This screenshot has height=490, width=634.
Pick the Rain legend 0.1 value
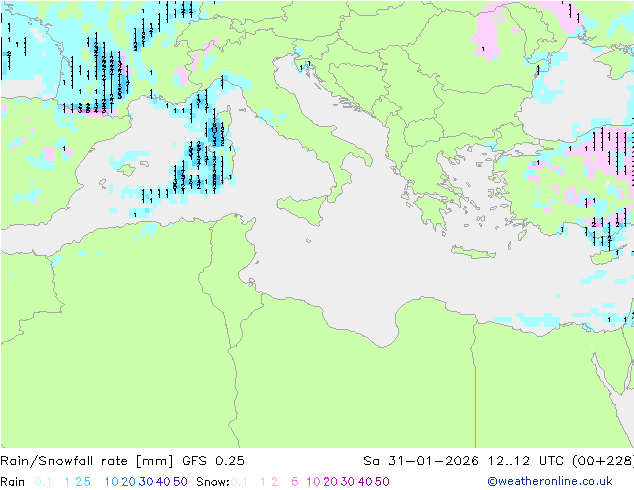click(x=43, y=482)
